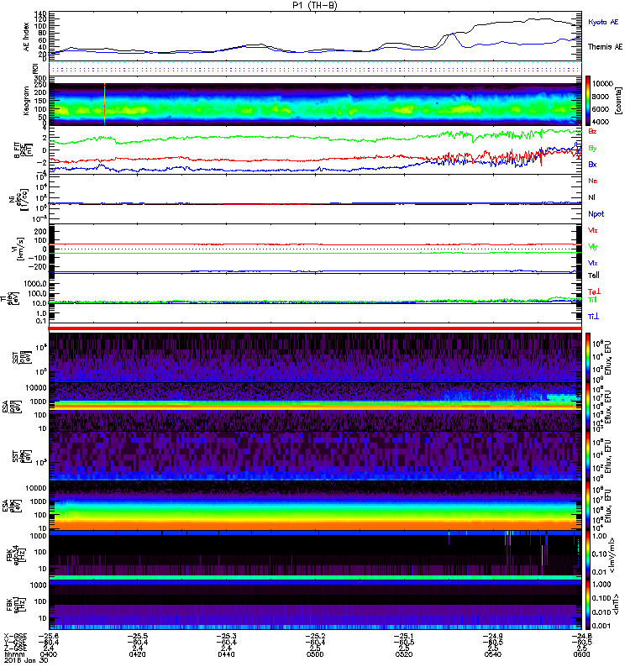Click the blue "Npot" legend label
The width and height of the screenshot is (630, 672).
pyautogui.click(x=596, y=214)
